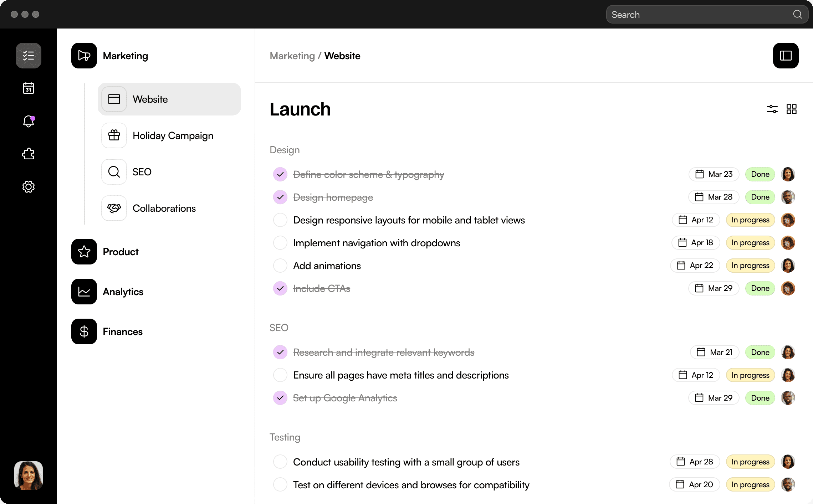Image resolution: width=813 pixels, height=504 pixels.
Task: Open the settings gear icon
Action: click(29, 187)
